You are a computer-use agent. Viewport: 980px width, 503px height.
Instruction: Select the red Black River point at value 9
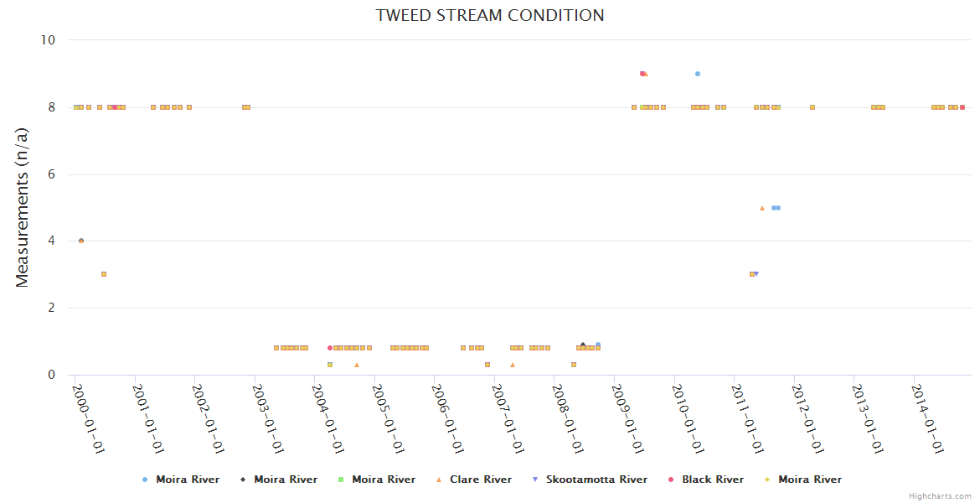(642, 74)
